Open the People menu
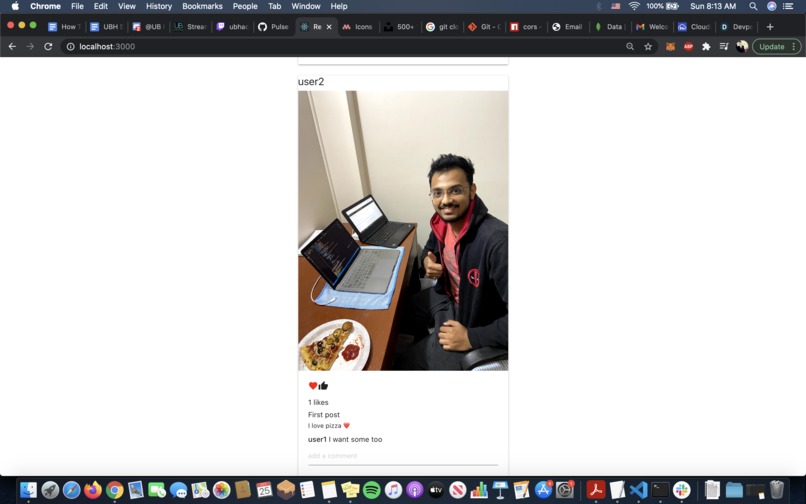806x504 pixels. click(245, 6)
